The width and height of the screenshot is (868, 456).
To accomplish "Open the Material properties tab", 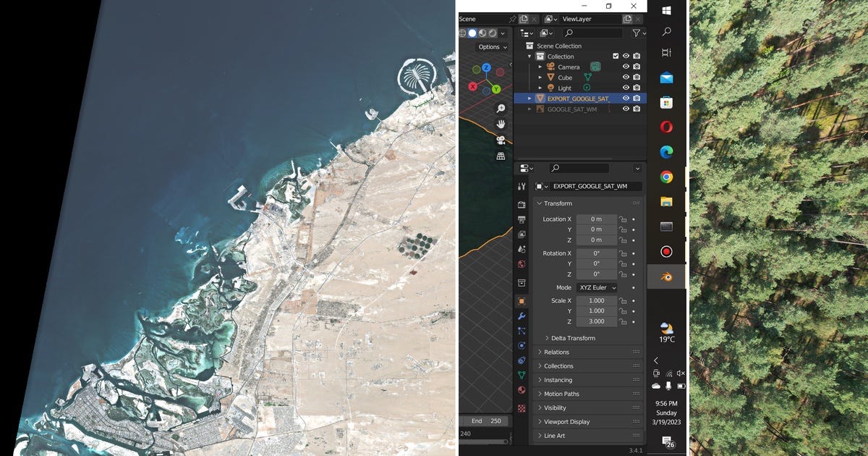I will pos(522,389).
